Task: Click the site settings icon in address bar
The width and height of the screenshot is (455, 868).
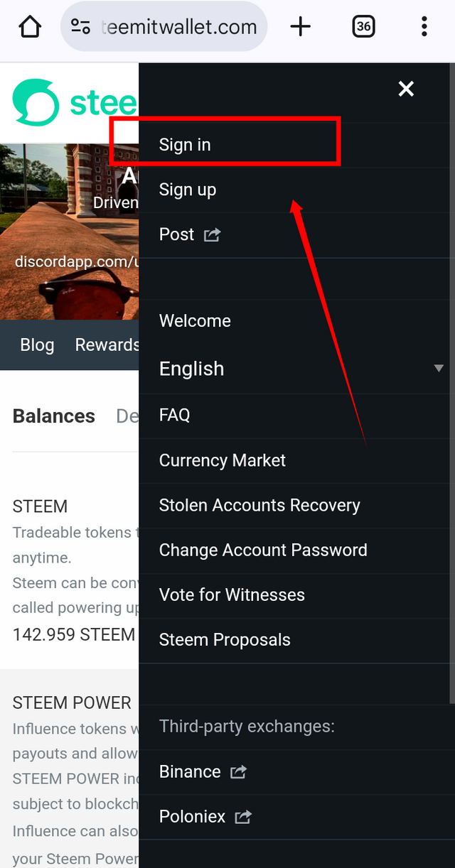Action: pos(80,28)
